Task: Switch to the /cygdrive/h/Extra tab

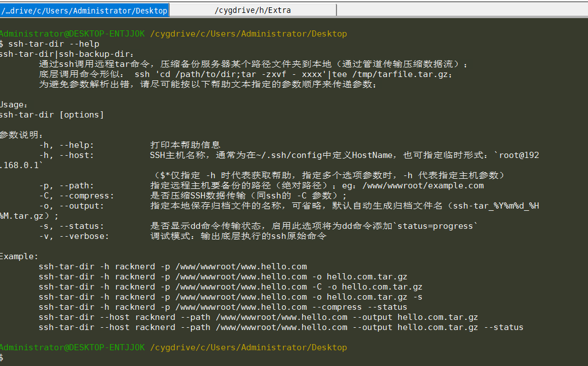Action: pos(253,10)
